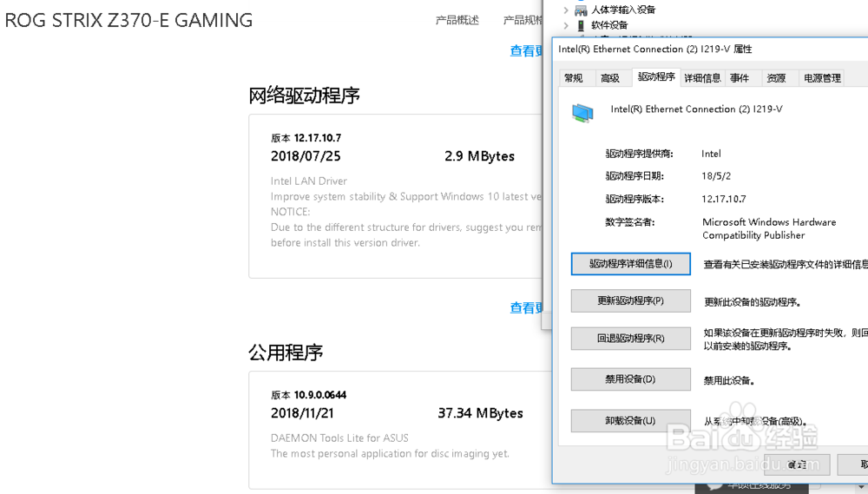Expand 人体学输入设备 in Device Manager tree

[566, 10]
